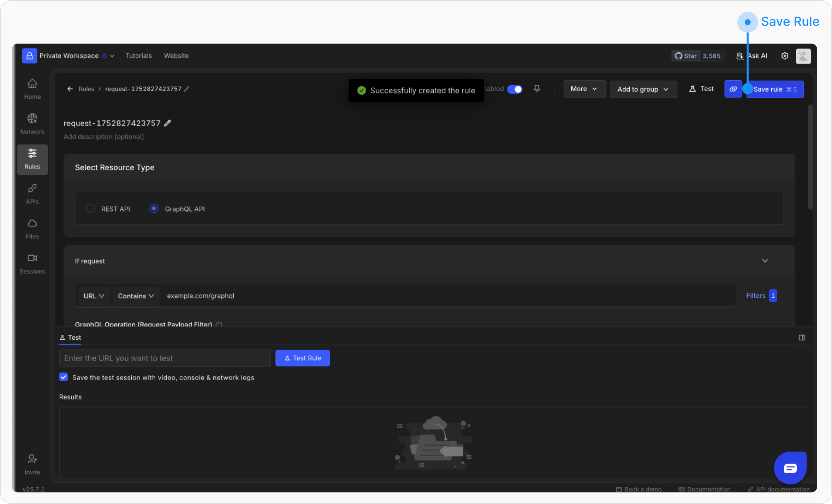Go to Network in sidebar
The height and width of the screenshot is (504, 832).
32,124
